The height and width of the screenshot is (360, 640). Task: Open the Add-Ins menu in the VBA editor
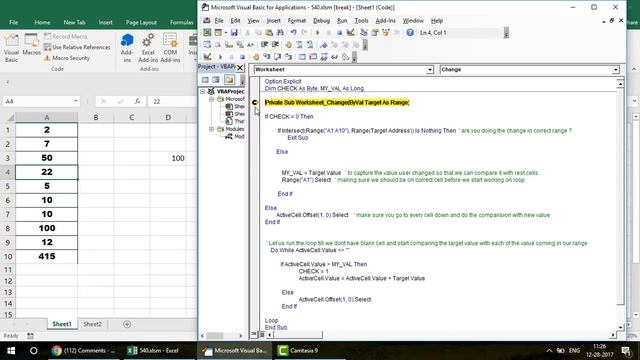point(385,20)
